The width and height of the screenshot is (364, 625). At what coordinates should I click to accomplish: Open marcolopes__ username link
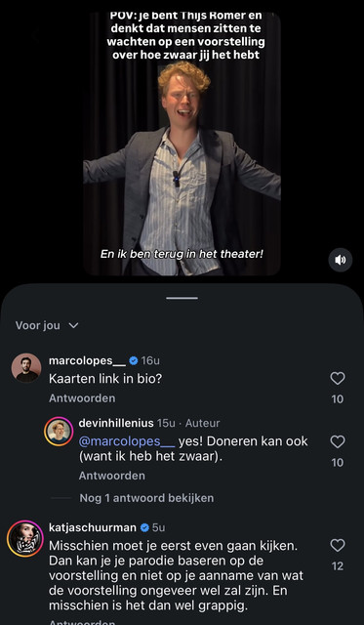click(x=87, y=360)
